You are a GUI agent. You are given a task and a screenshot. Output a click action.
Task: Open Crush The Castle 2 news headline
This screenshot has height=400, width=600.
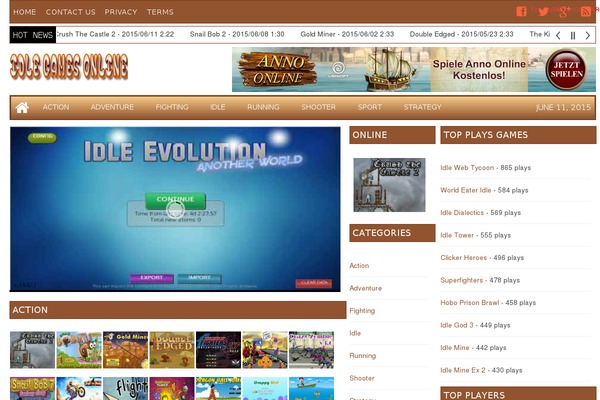[x=115, y=34]
